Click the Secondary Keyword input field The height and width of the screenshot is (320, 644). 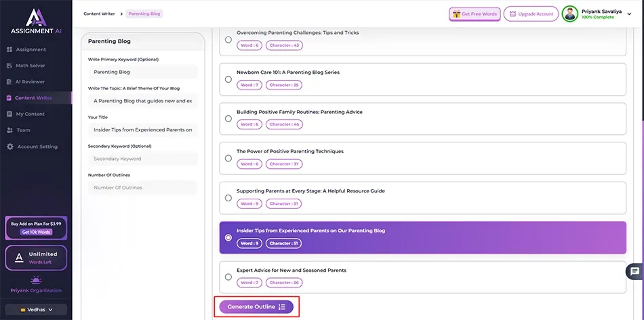pyautogui.click(x=142, y=159)
